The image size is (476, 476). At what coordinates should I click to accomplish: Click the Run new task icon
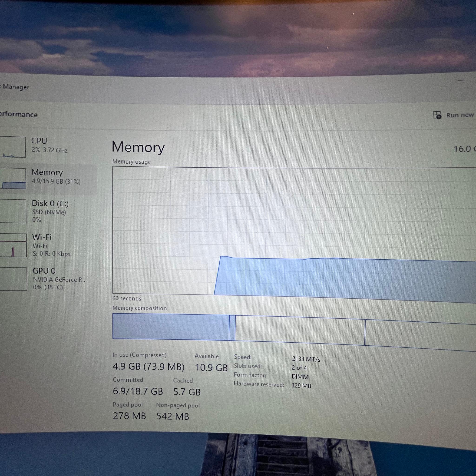[x=437, y=115]
